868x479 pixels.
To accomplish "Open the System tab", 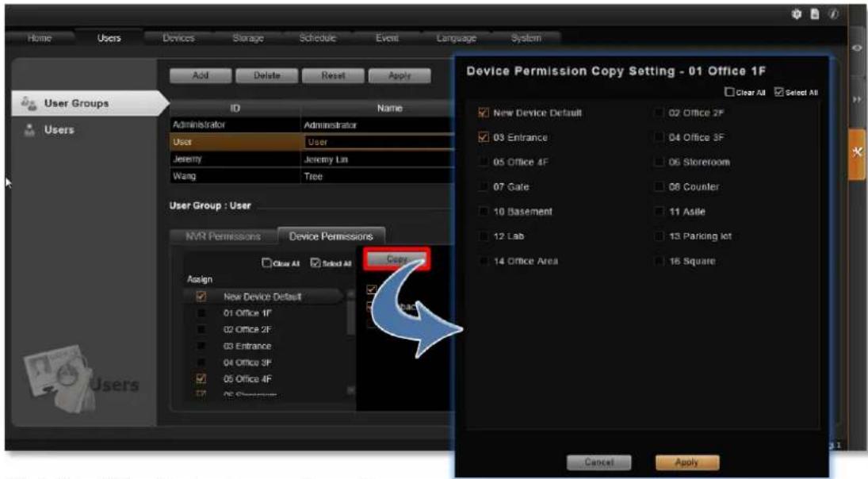I will click(x=526, y=37).
